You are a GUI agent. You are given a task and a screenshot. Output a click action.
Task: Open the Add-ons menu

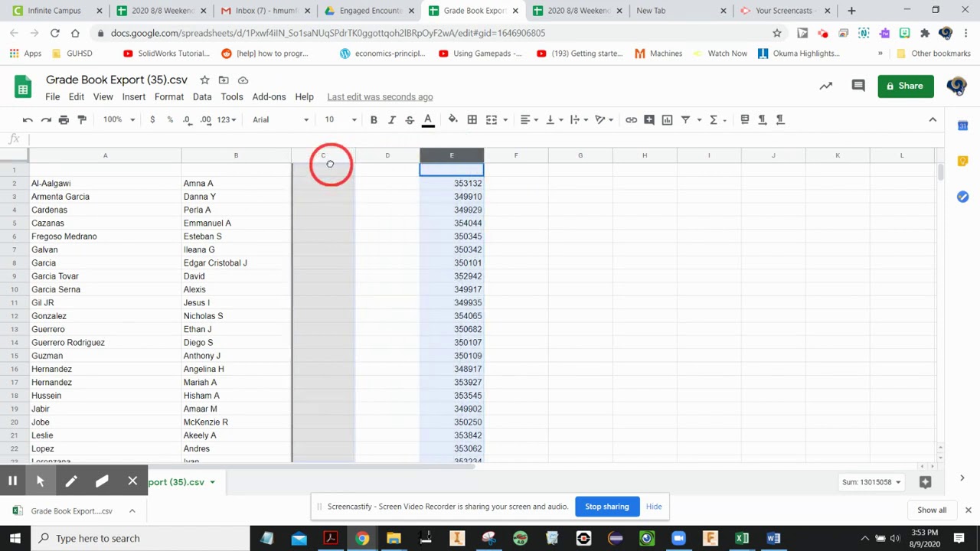[269, 97]
